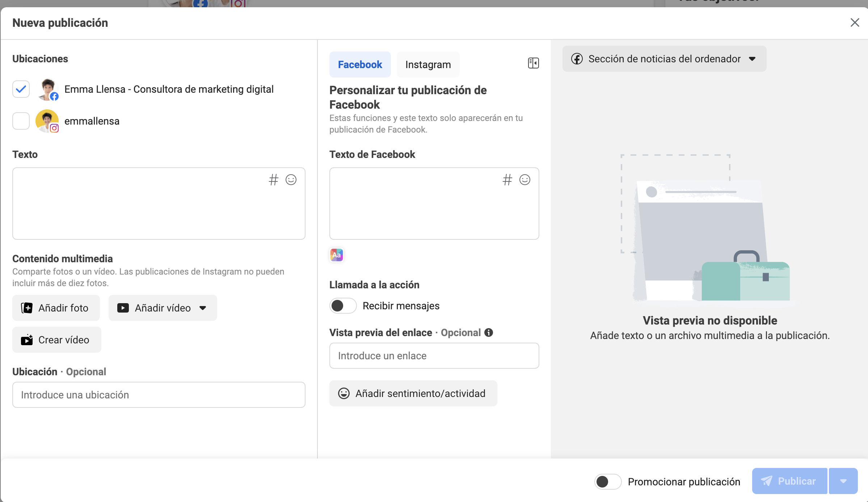Viewport: 868px width, 502px height.
Task: Click the Contenido multimedia heading
Action: click(63, 259)
